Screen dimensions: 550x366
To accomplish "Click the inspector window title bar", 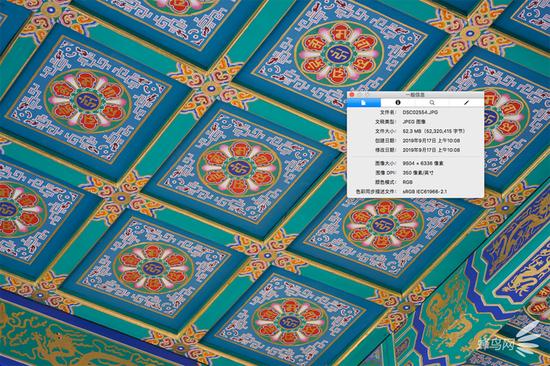I will [415, 95].
